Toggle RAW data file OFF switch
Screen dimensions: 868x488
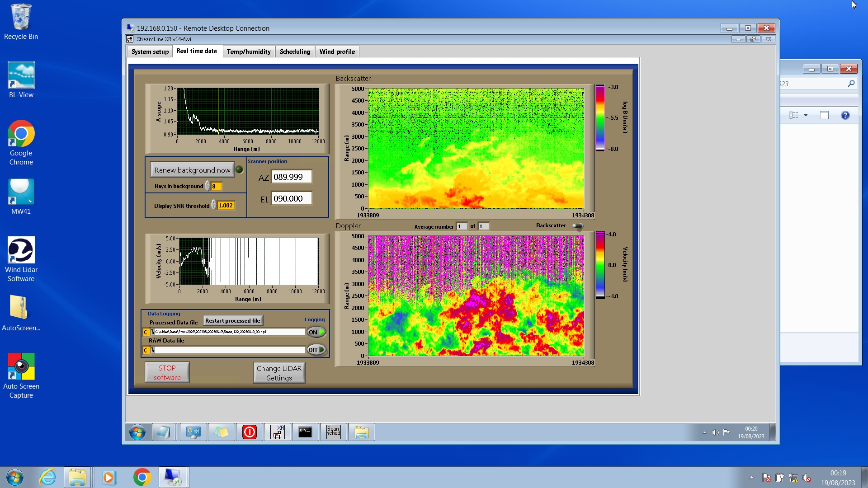pyautogui.click(x=316, y=350)
